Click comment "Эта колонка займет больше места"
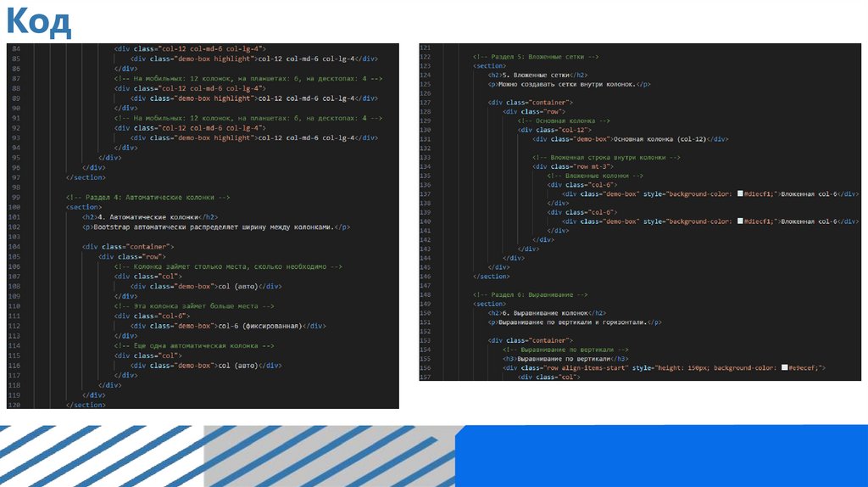868x487 pixels. [194, 305]
